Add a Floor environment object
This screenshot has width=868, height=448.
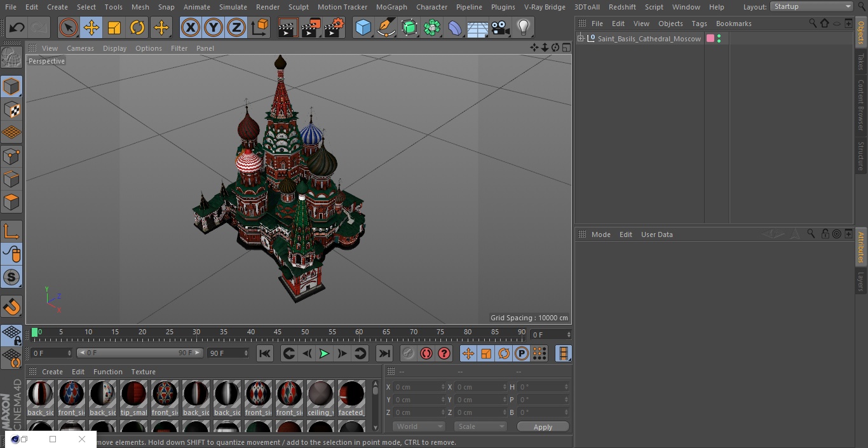point(478,27)
